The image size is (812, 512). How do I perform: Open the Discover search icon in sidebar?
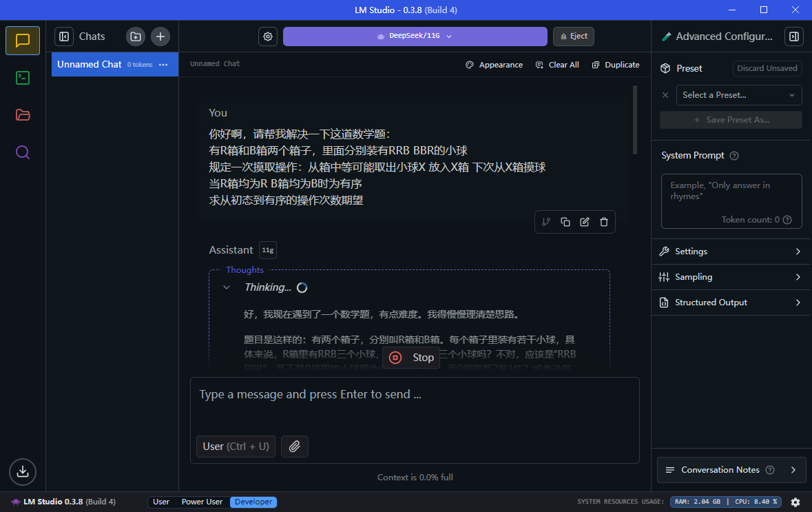pos(23,152)
